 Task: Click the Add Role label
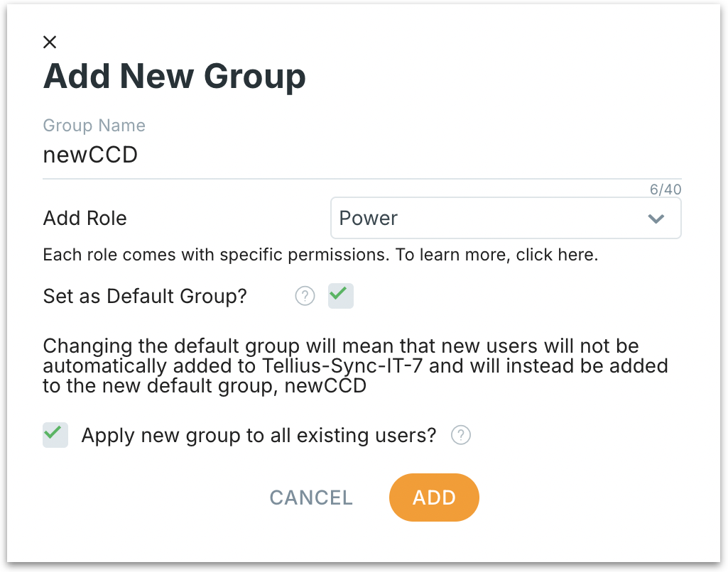(x=85, y=218)
